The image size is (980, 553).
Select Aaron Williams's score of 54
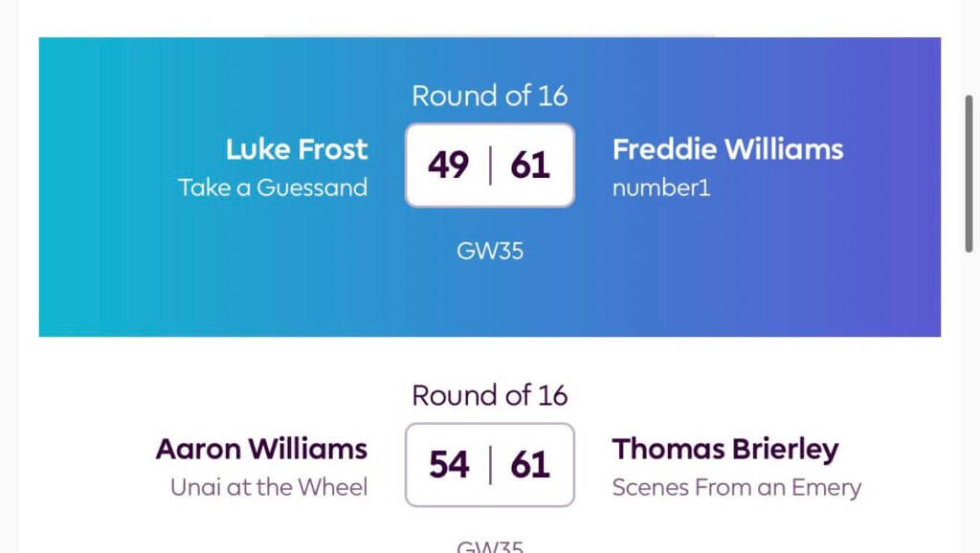coord(448,465)
